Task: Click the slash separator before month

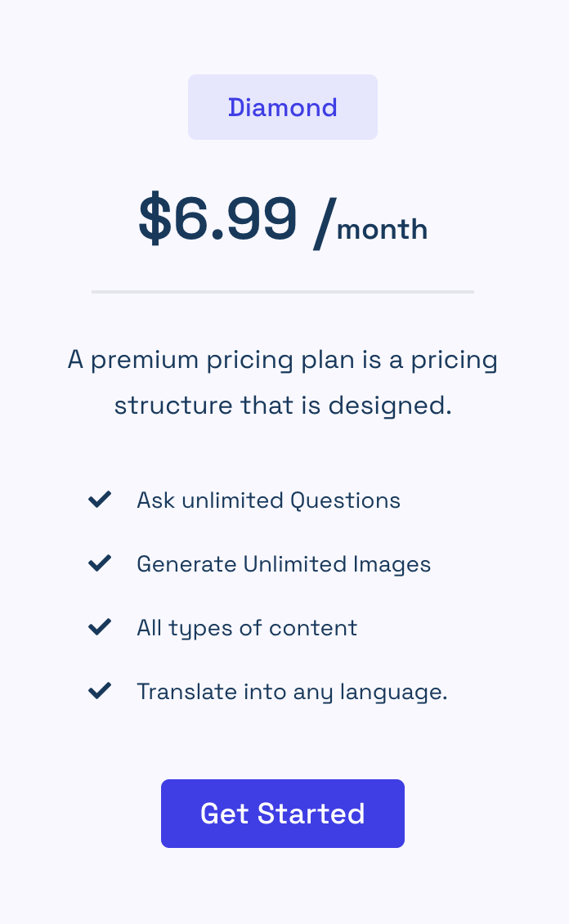Action: coord(324,222)
